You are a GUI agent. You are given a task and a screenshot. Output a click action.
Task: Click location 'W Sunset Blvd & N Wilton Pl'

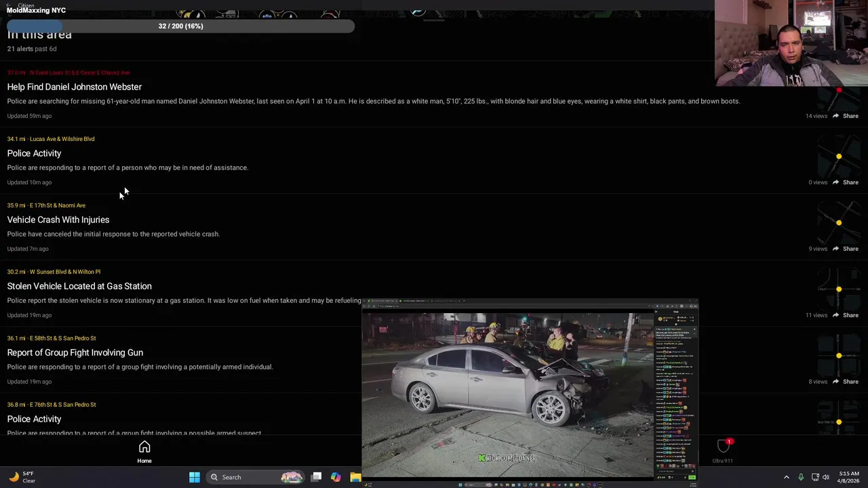pyautogui.click(x=65, y=272)
